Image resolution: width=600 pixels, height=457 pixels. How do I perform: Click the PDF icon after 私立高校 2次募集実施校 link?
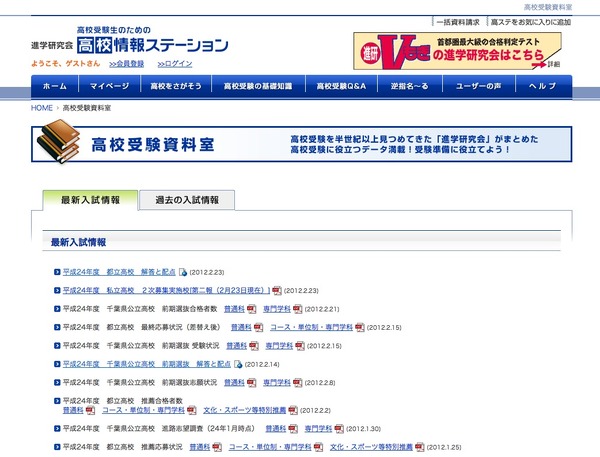[277, 291]
